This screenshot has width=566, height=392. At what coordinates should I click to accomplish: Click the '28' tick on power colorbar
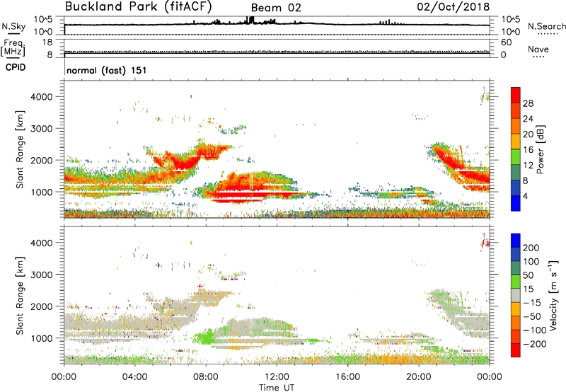click(528, 103)
